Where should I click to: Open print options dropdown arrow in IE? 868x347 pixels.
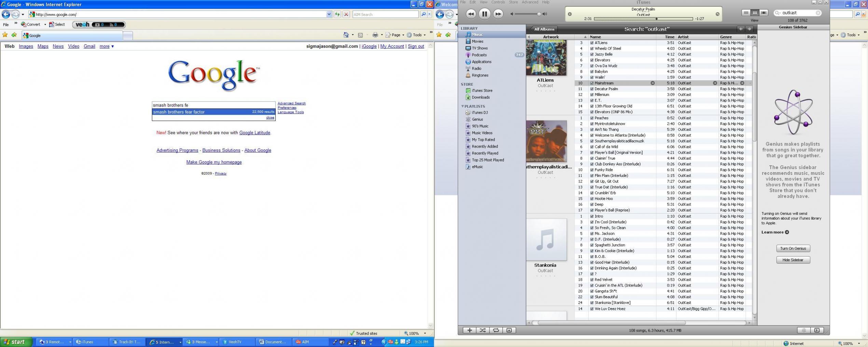(x=382, y=35)
